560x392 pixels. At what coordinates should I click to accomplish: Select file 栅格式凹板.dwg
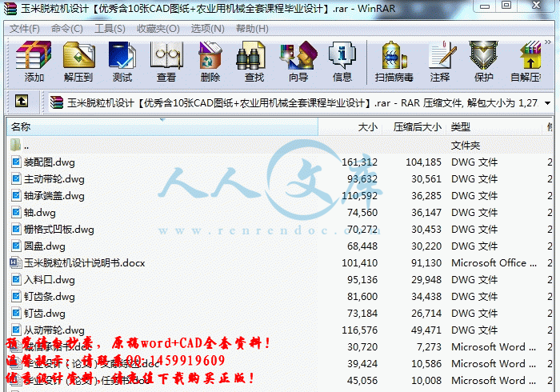pyautogui.click(x=280, y=230)
